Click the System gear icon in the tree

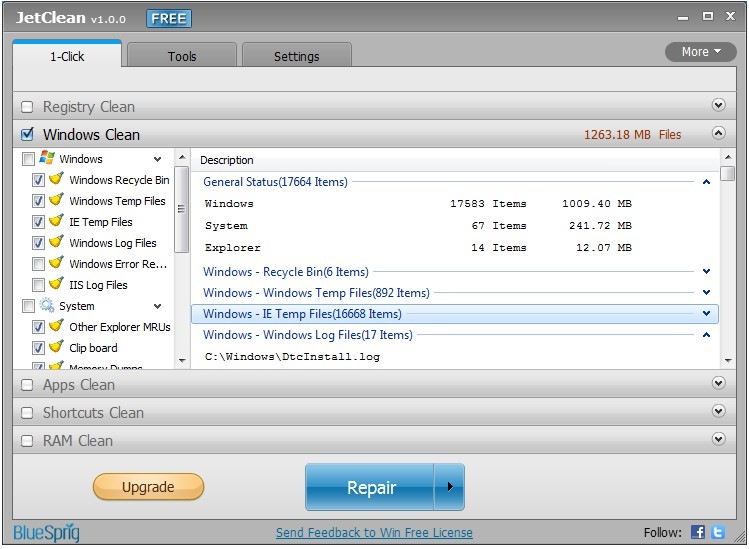47,305
